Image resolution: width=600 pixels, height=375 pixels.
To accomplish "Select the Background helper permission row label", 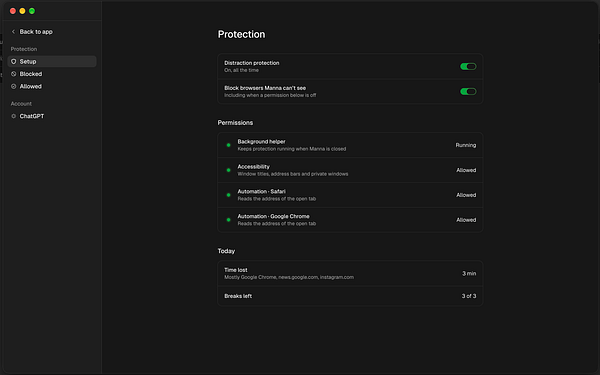I will coord(261,142).
